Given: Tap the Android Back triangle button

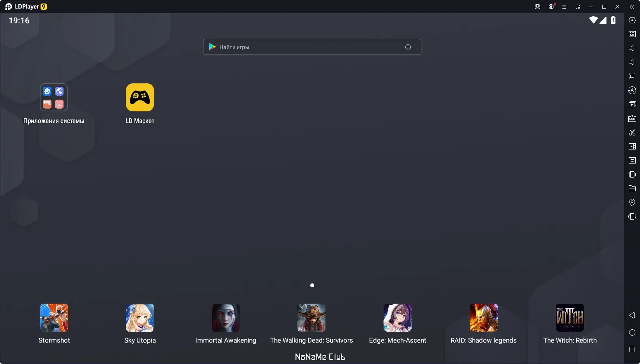Looking at the screenshot, I should [632, 315].
